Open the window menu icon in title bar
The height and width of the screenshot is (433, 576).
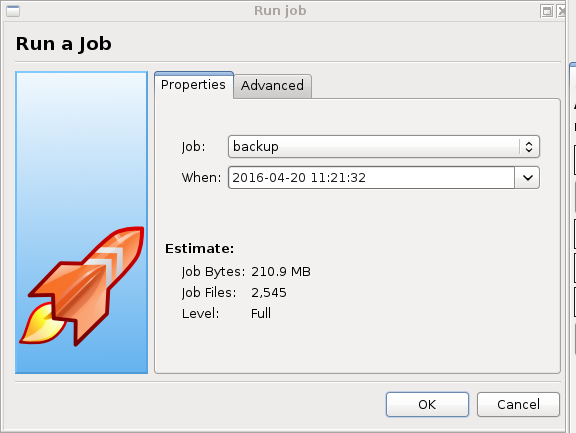tap(13, 11)
